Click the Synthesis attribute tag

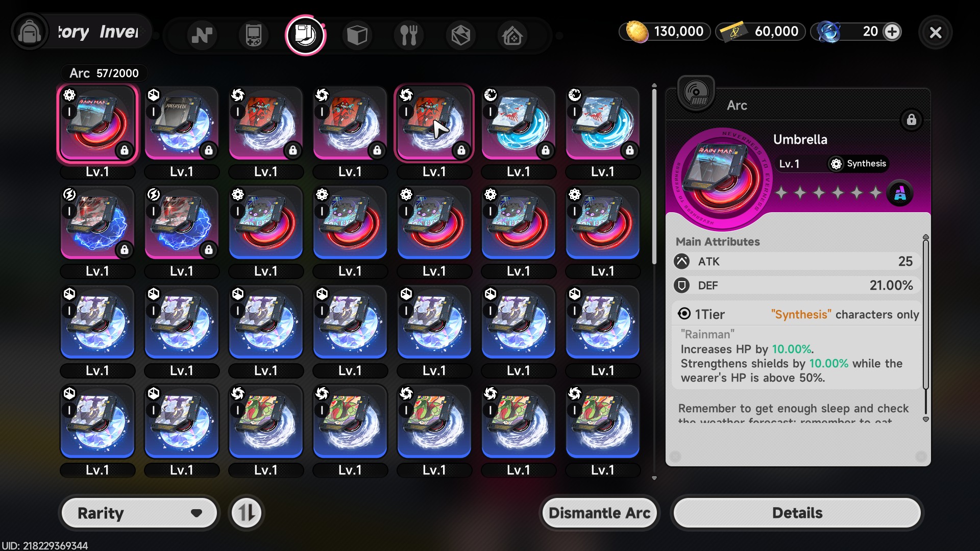[858, 164]
